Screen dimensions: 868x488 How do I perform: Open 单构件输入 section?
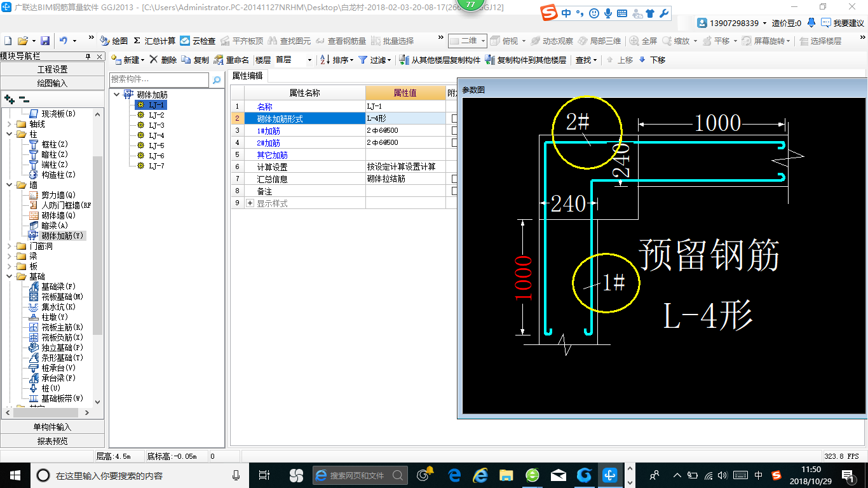[52, 427]
